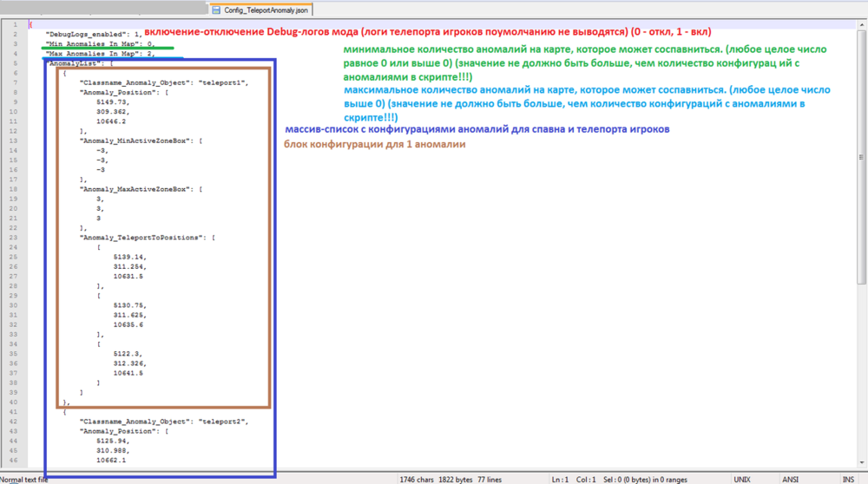868x484 pixels.
Task: Click line number 23 in the margin
Action: (x=13, y=238)
